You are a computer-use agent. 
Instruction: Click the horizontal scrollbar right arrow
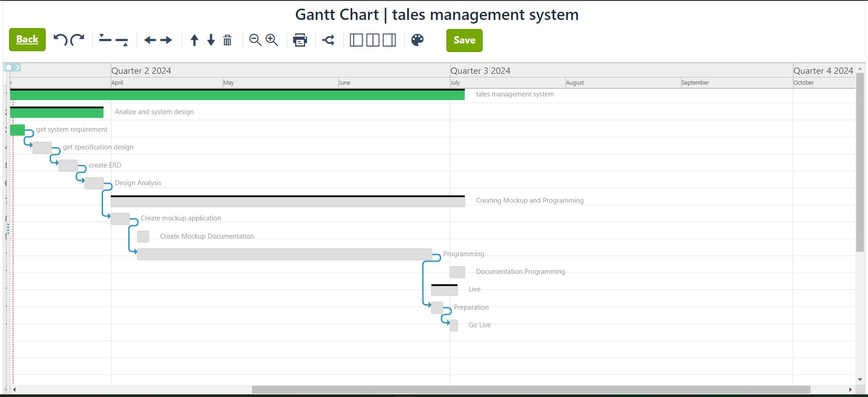click(850, 389)
